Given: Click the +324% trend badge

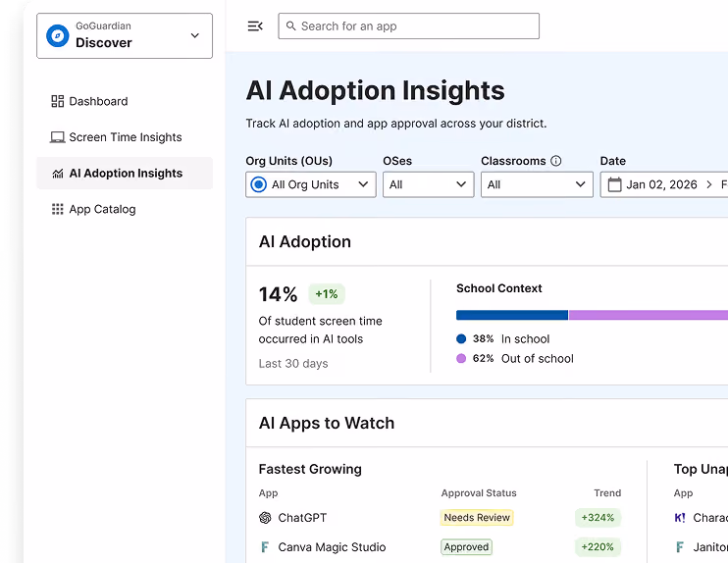Looking at the screenshot, I should pos(598,518).
